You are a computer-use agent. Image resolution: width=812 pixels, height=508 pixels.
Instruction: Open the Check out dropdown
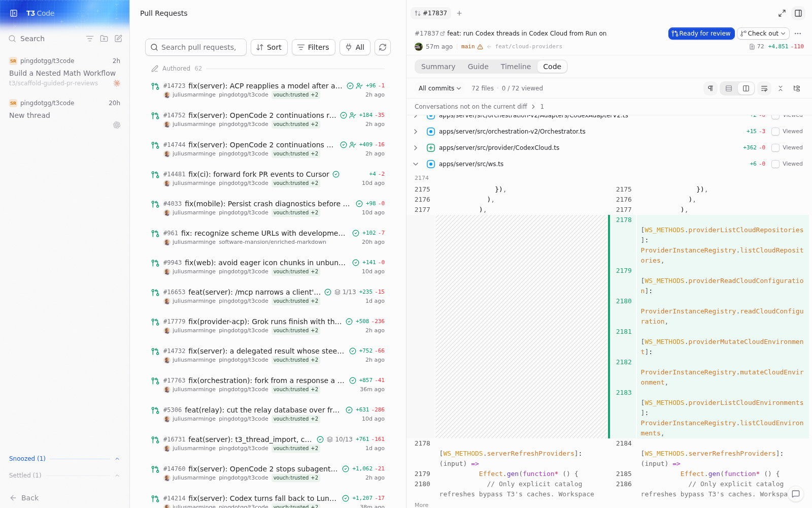click(763, 34)
